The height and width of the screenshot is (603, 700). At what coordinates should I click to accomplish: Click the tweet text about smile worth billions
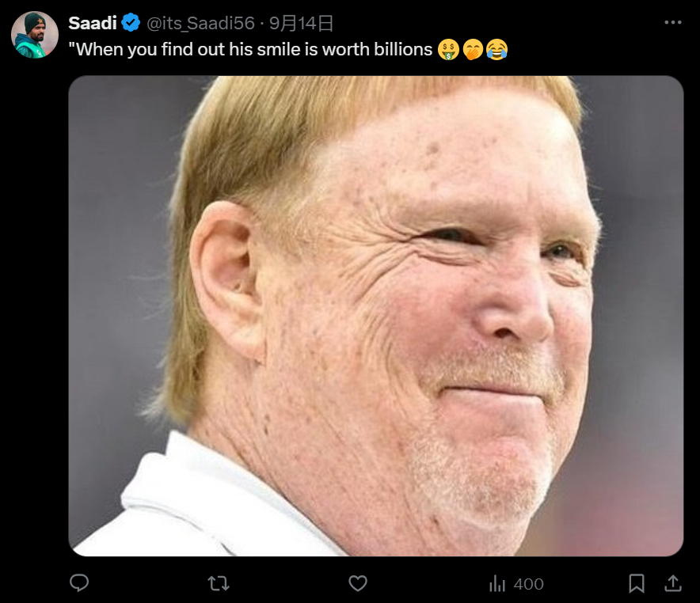point(250,50)
